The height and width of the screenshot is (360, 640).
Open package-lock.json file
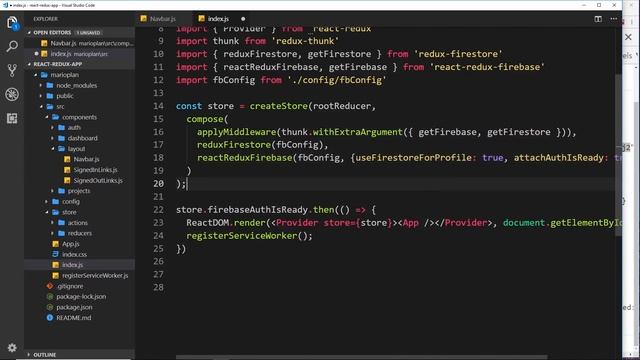coord(80,297)
